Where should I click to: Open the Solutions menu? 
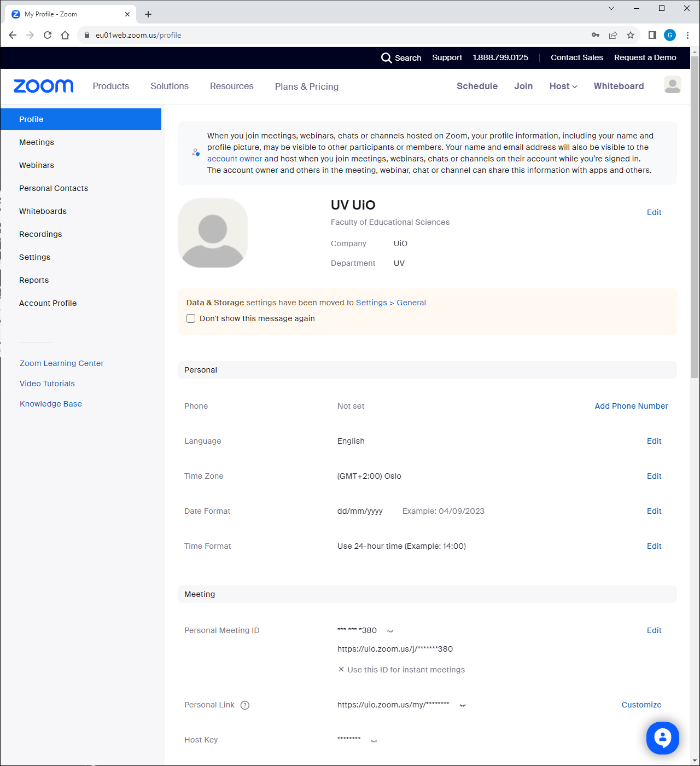(170, 86)
